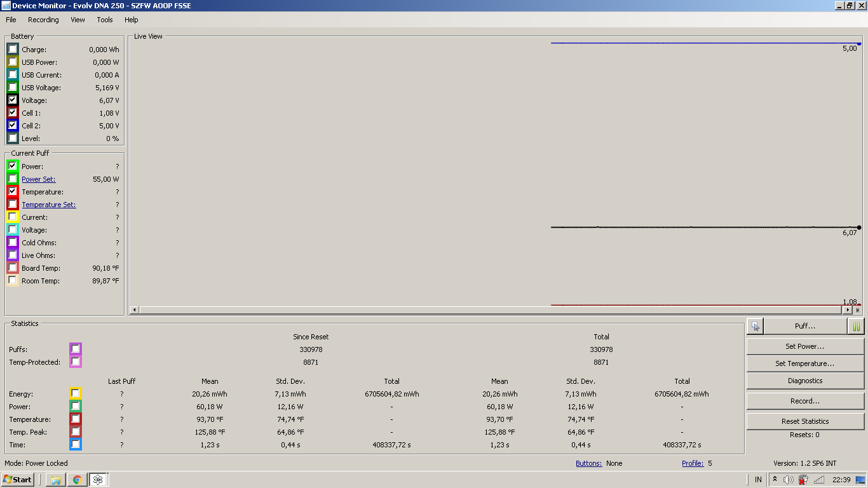The width and height of the screenshot is (868, 488).
Task: Open the Tools menu
Action: pyautogui.click(x=105, y=20)
